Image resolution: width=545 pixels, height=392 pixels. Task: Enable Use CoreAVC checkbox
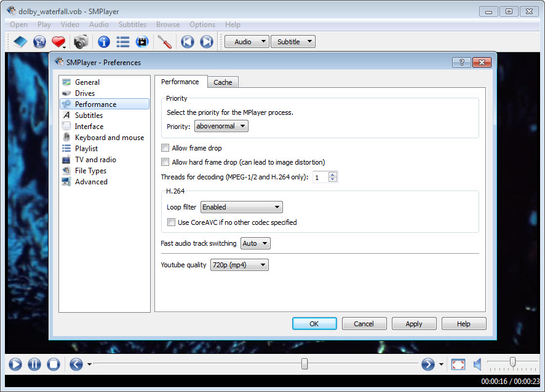[x=171, y=222]
